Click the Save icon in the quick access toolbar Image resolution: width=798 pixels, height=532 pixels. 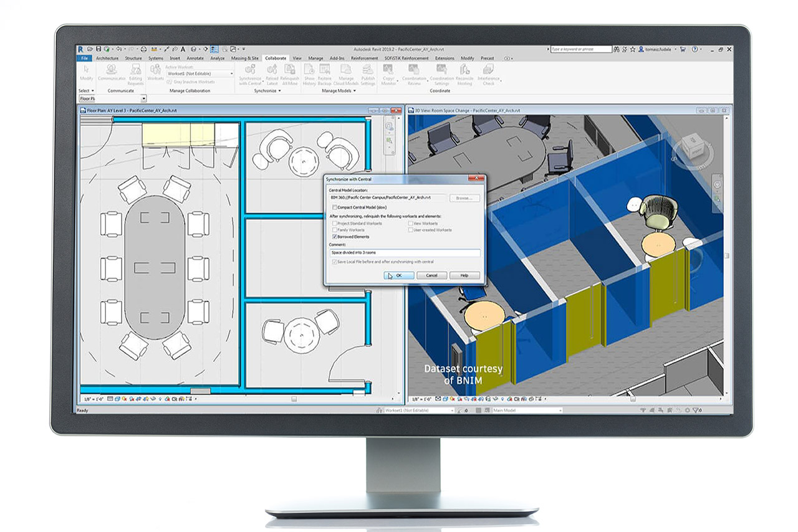coord(99,49)
